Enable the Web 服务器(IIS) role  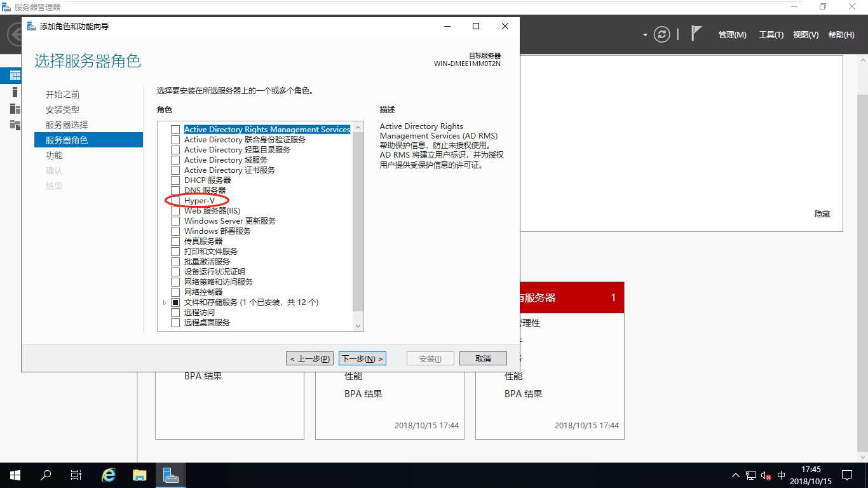[175, 211]
